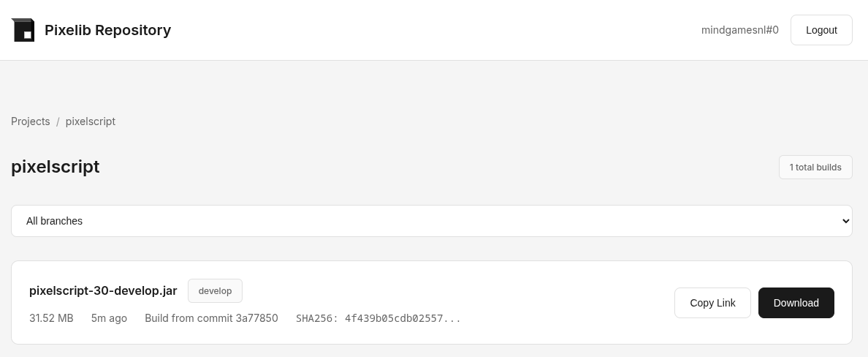The height and width of the screenshot is (357, 868).
Task: Download the pixelscript jar build
Action: [x=796, y=303]
